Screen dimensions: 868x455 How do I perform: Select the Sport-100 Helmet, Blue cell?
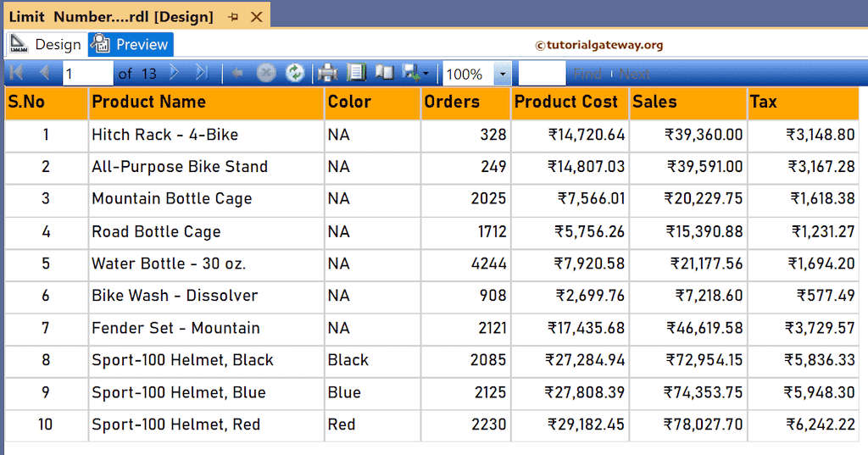[x=206, y=393]
